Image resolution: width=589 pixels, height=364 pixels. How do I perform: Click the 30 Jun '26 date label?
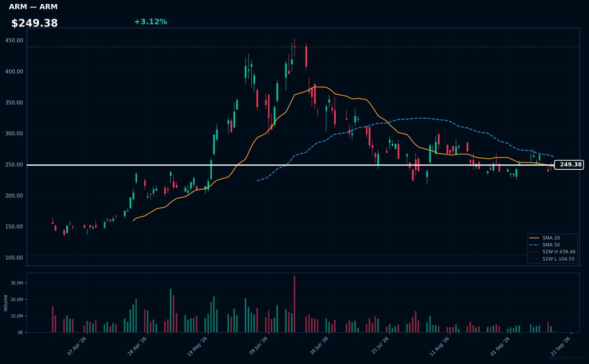tap(319, 346)
